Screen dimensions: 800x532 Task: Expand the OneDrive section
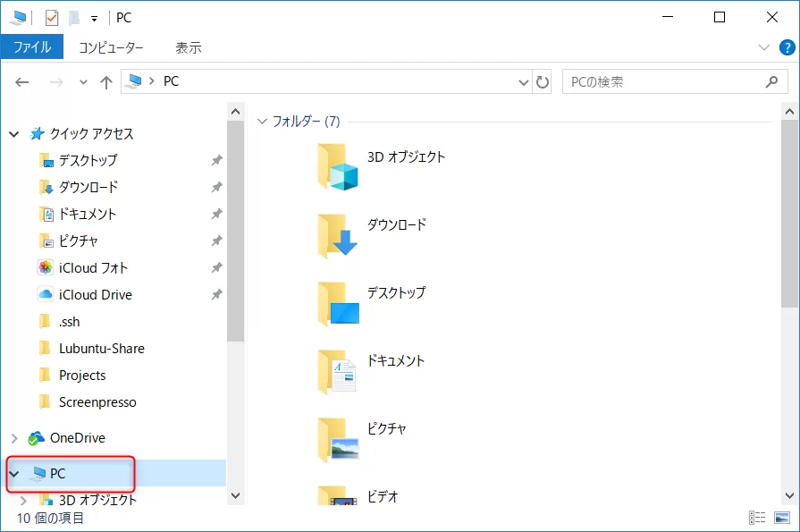(14, 438)
